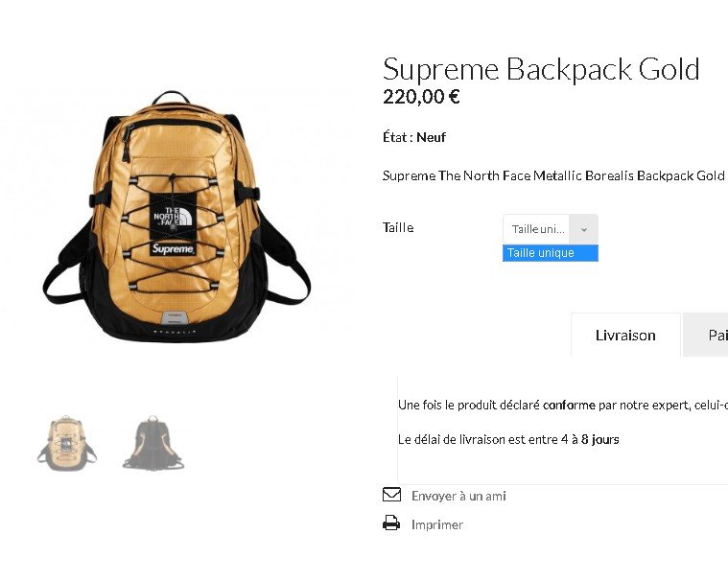Show the back view backpack thumbnail
Image resolution: width=728 pixels, height=581 pixels.
153,443
